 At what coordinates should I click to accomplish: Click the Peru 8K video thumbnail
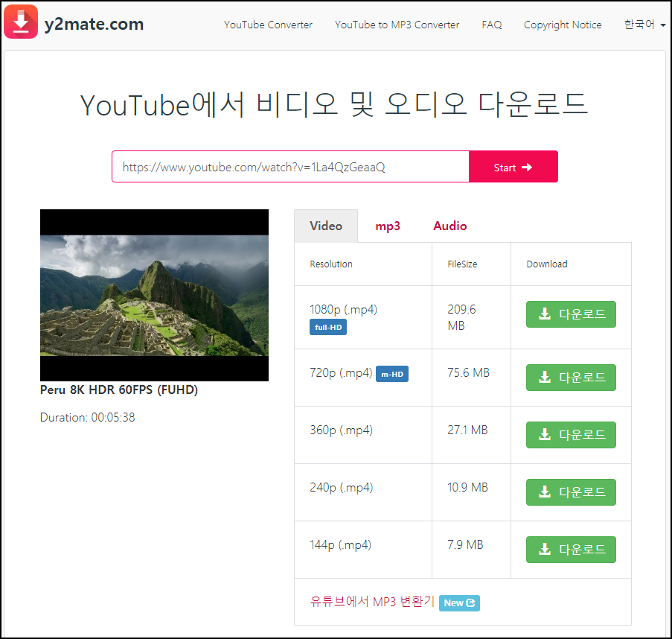pos(154,295)
